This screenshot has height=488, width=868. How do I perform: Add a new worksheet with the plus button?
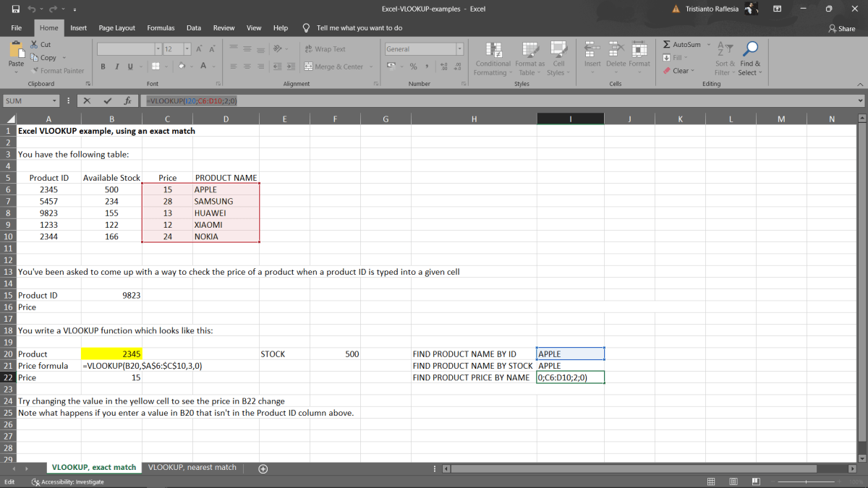pyautogui.click(x=262, y=468)
